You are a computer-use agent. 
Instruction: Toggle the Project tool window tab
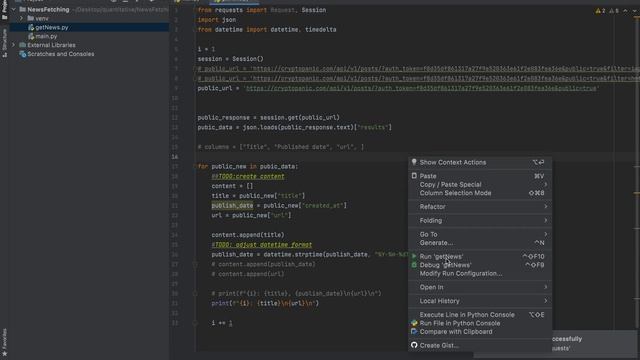click(4, 10)
